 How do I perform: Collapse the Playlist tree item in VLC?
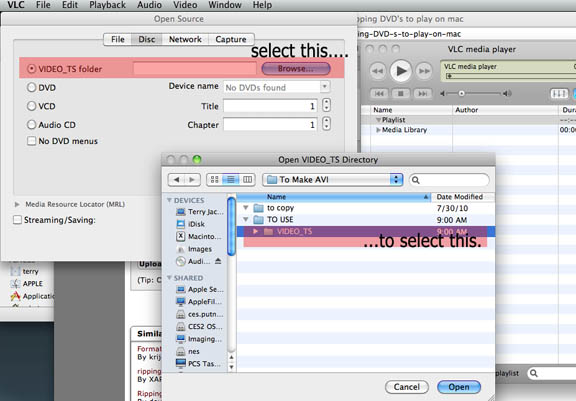pyautogui.click(x=378, y=120)
